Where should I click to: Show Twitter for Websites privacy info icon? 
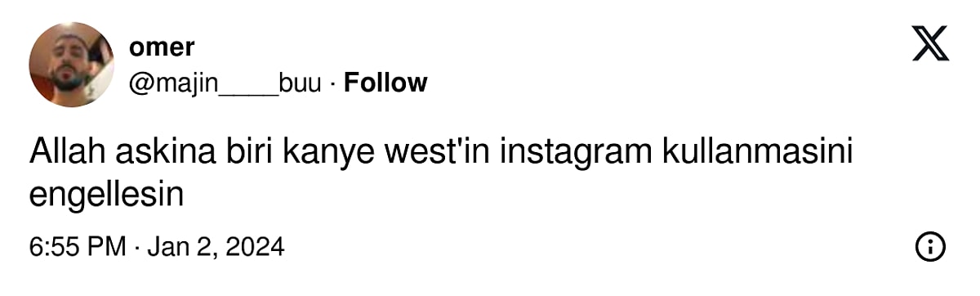[x=931, y=246]
